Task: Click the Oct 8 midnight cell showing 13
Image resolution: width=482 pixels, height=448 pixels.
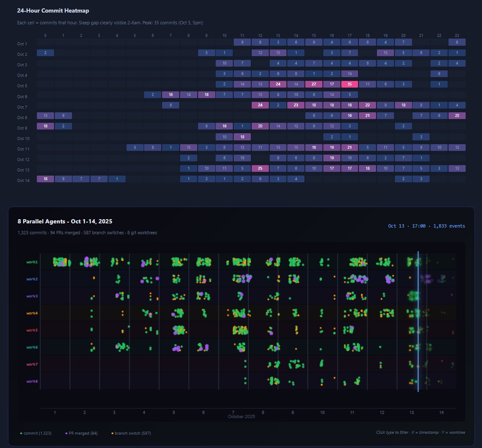Action: [45, 116]
